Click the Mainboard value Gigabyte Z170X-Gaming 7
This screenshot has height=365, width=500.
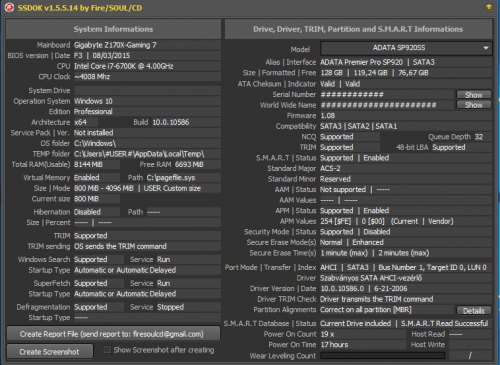pos(147,45)
